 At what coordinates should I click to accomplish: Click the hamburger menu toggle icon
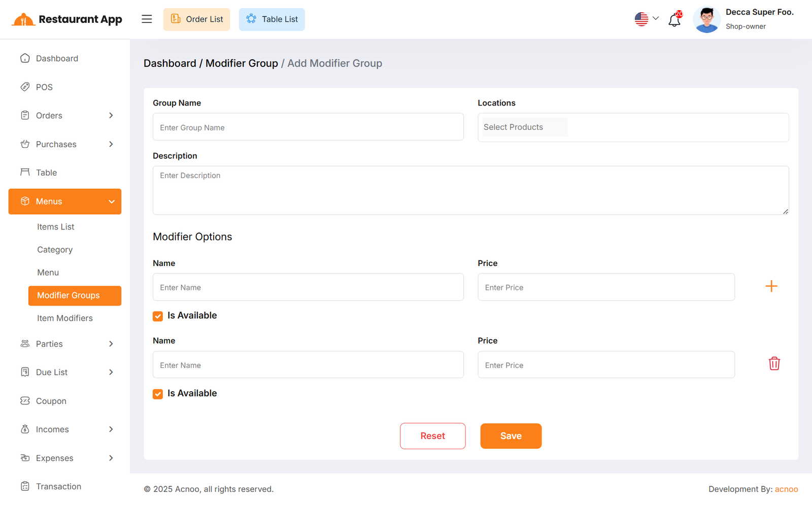[x=147, y=19]
